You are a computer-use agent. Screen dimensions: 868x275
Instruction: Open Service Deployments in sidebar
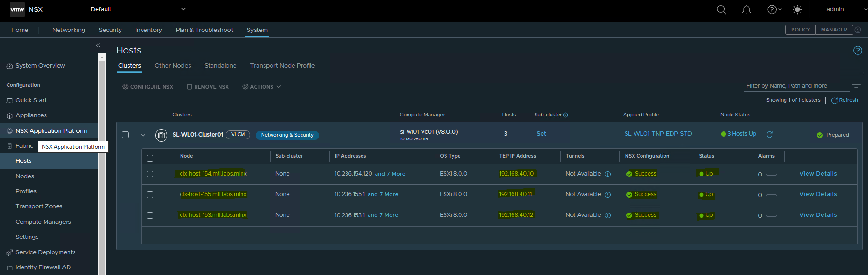pos(45,252)
